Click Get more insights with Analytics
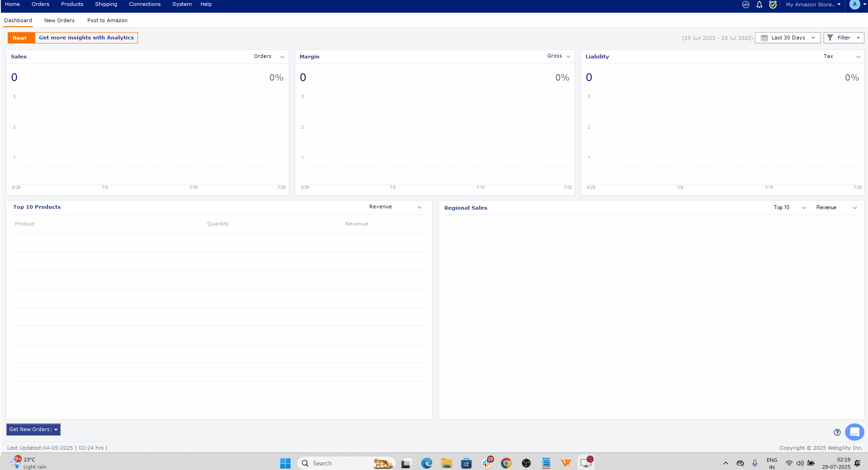Image resolution: width=868 pixels, height=470 pixels. coord(86,38)
